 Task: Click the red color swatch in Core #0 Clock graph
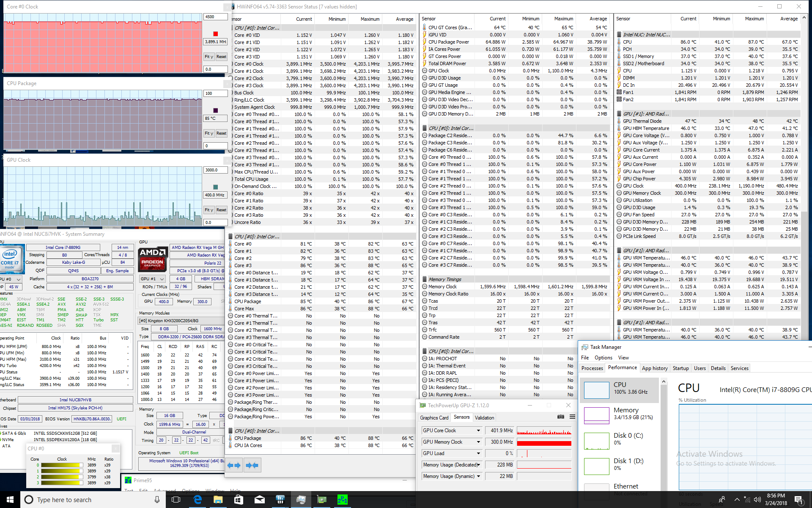pyautogui.click(x=216, y=34)
